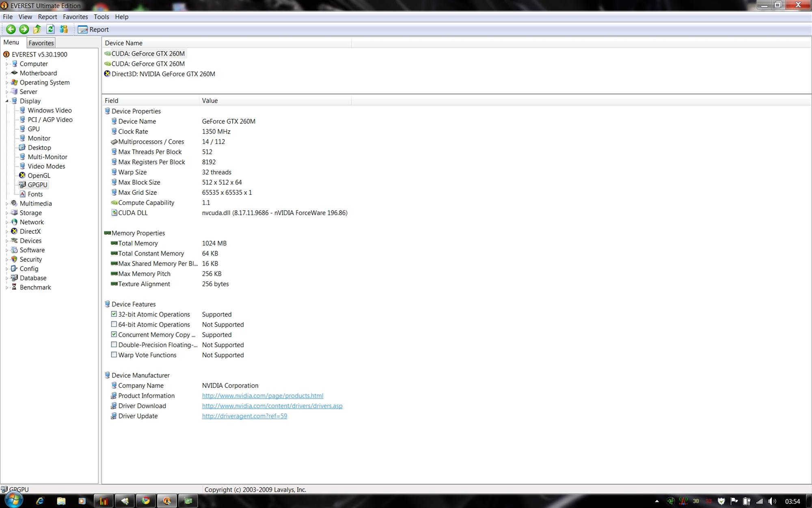
Task: Open the Tools menu
Action: tap(101, 17)
